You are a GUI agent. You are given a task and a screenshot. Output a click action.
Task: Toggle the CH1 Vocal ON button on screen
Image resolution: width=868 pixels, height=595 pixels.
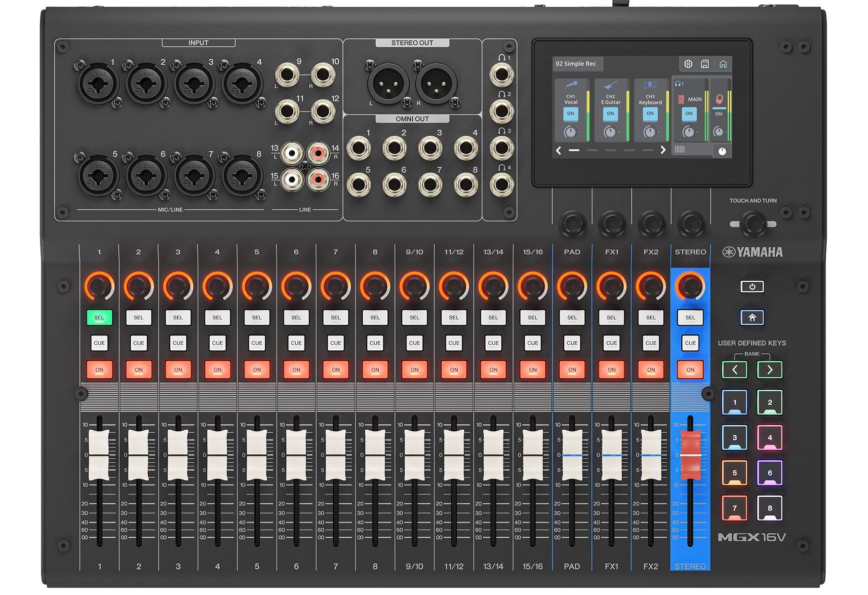[x=571, y=113]
